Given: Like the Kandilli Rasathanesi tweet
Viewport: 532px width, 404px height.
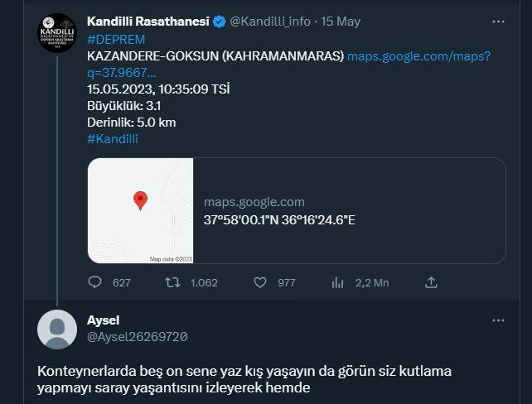Looking at the screenshot, I should (x=260, y=282).
